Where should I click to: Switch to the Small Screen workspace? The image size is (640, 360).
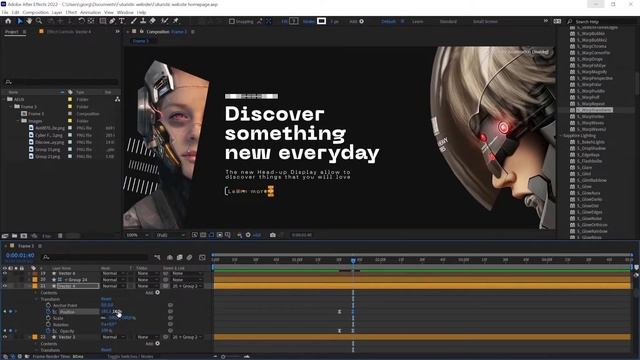pyautogui.click(x=485, y=21)
